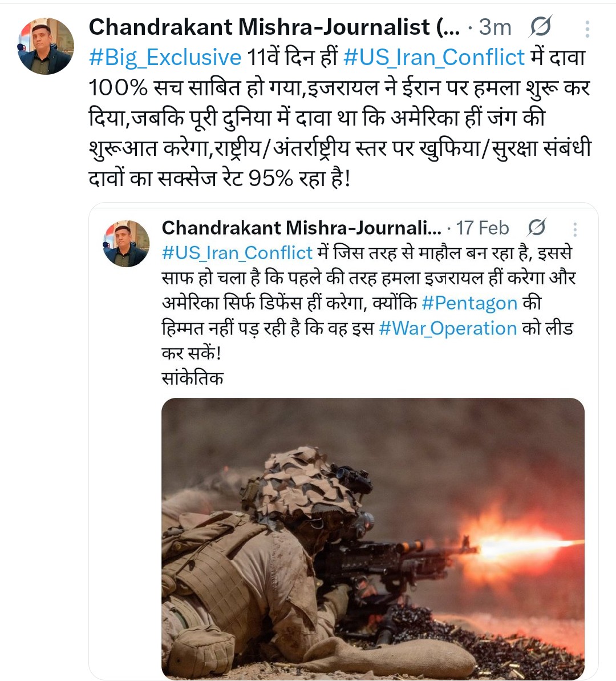Screen dimensions: 616x681
Task: Open the 17 Feb timestamp
Action: [x=483, y=228]
